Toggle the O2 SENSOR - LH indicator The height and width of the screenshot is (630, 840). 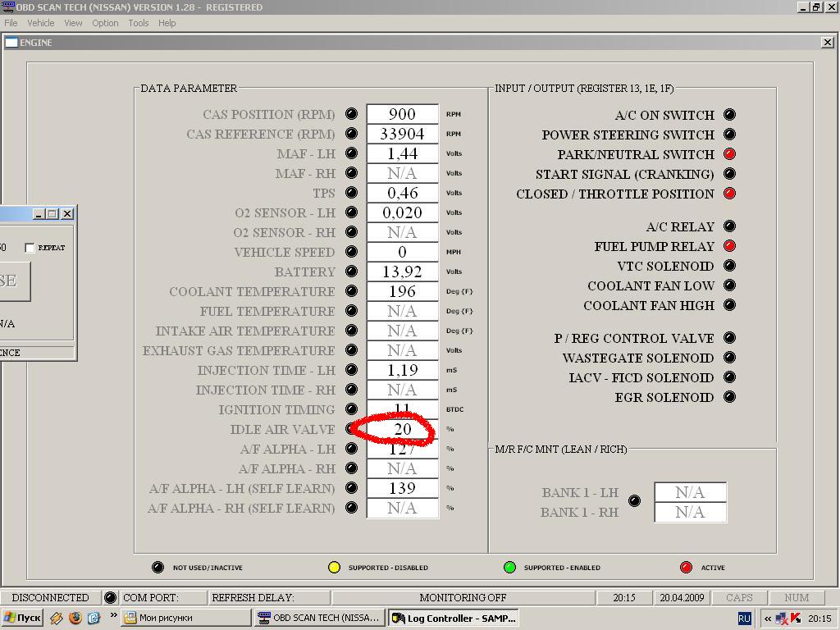(x=351, y=212)
